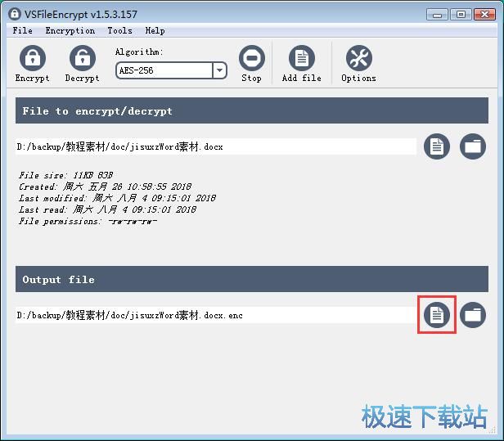Open the File menu
The width and height of the screenshot is (504, 441).
(x=23, y=30)
